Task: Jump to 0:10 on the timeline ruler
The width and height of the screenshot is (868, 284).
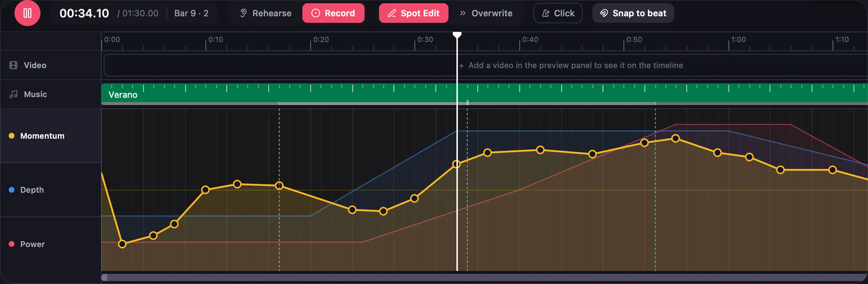Action: click(x=216, y=39)
